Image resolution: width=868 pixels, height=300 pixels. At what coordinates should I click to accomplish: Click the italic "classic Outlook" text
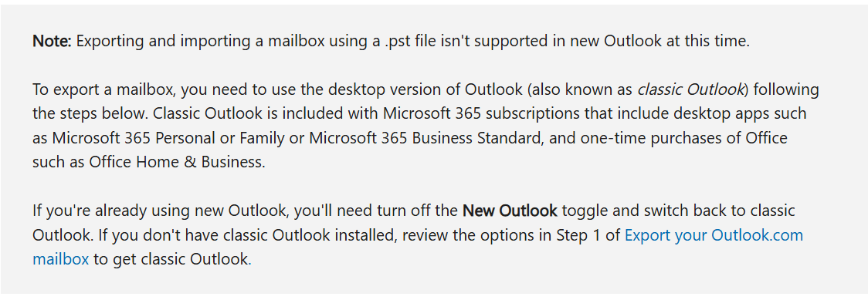click(691, 89)
